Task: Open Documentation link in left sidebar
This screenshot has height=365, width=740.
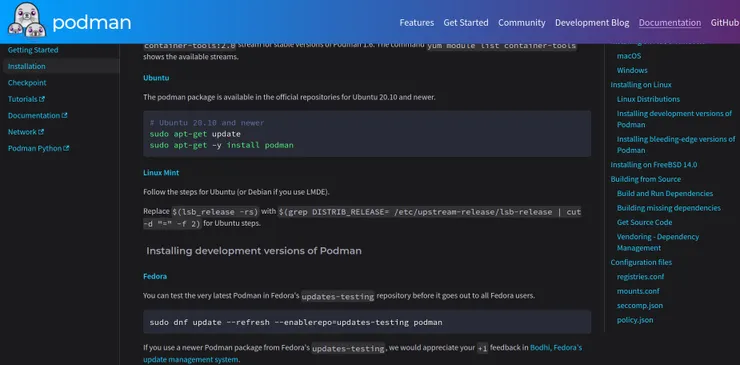Action: (34, 115)
